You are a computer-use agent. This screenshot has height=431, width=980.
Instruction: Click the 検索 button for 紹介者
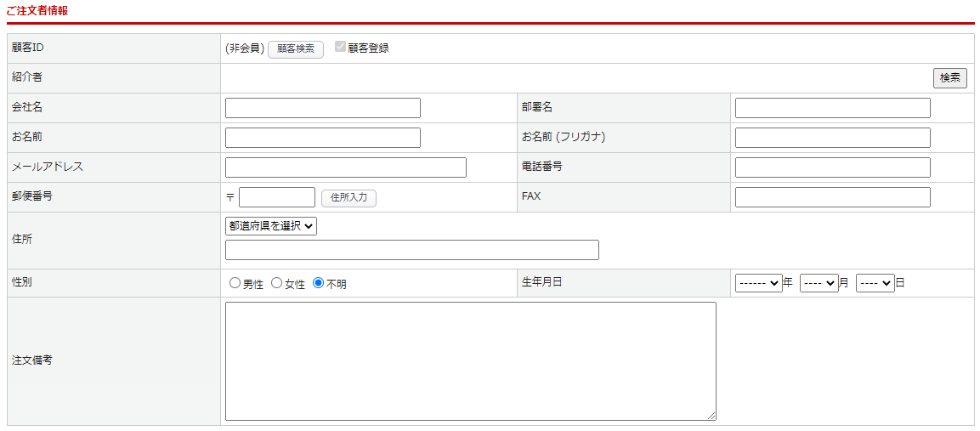tap(949, 78)
